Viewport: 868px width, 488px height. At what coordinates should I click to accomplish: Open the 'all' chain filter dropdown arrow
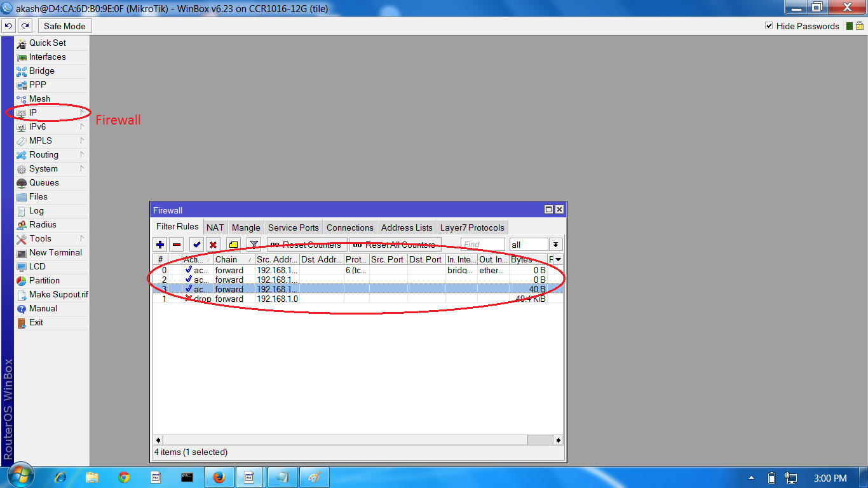coord(556,245)
